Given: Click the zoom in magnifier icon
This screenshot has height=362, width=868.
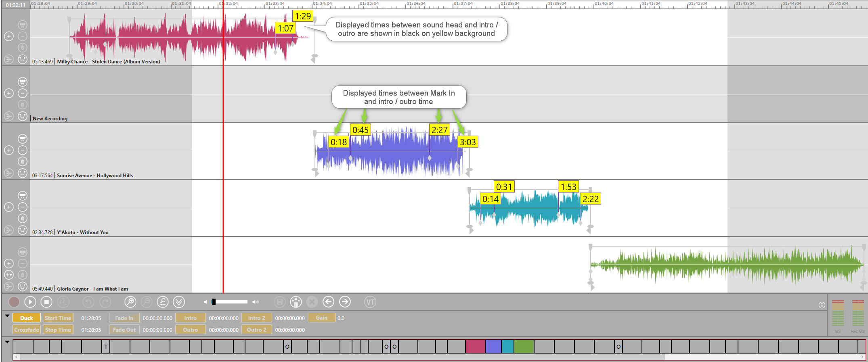Looking at the screenshot, I should (130, 302).
